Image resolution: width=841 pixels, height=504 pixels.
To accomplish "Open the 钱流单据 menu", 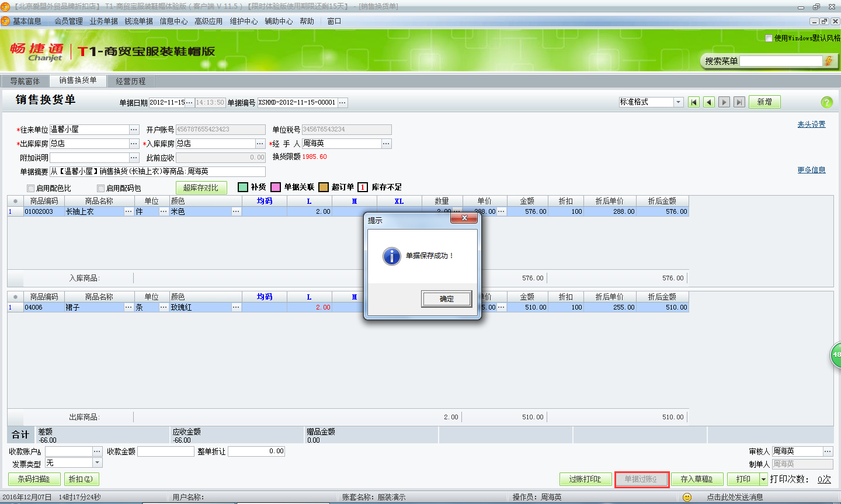I will click(x=139, y=21).
